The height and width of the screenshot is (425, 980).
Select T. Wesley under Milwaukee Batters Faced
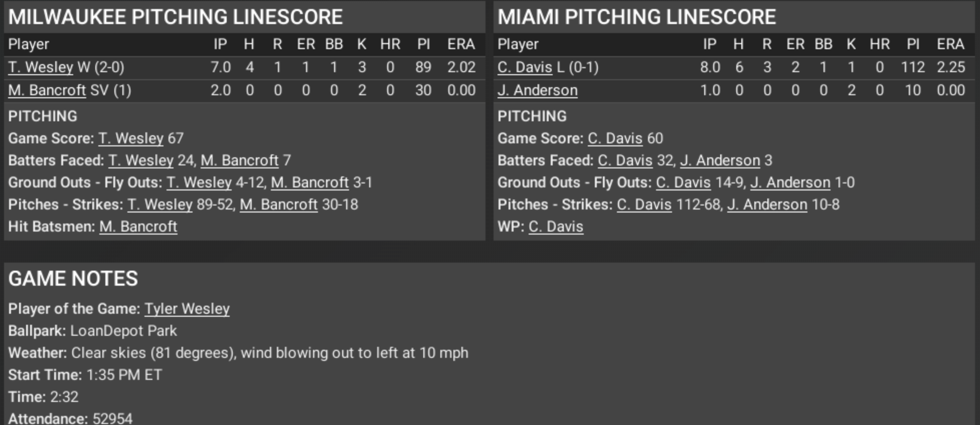[141, 160]
